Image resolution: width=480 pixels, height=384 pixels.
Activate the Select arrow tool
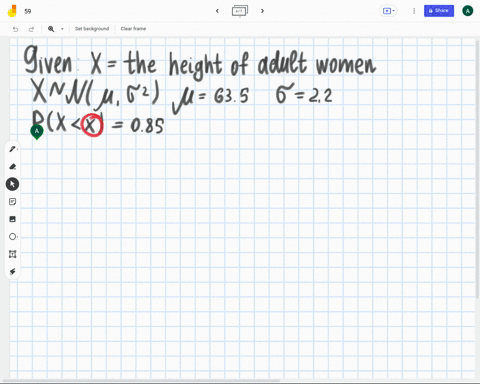[12, 184]
